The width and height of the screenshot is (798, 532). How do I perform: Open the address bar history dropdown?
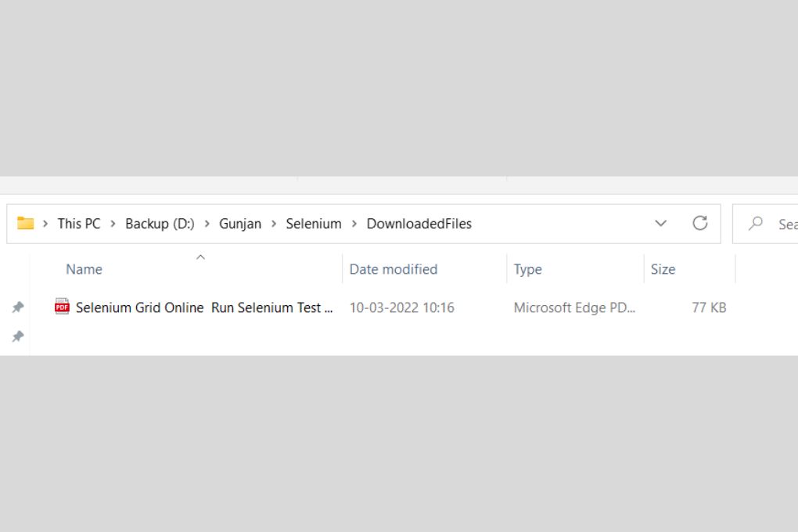660,224
